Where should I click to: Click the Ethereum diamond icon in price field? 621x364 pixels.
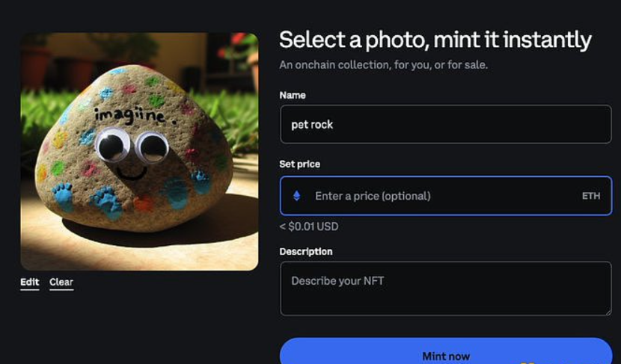pyautogui.click(x=296, y=196)
